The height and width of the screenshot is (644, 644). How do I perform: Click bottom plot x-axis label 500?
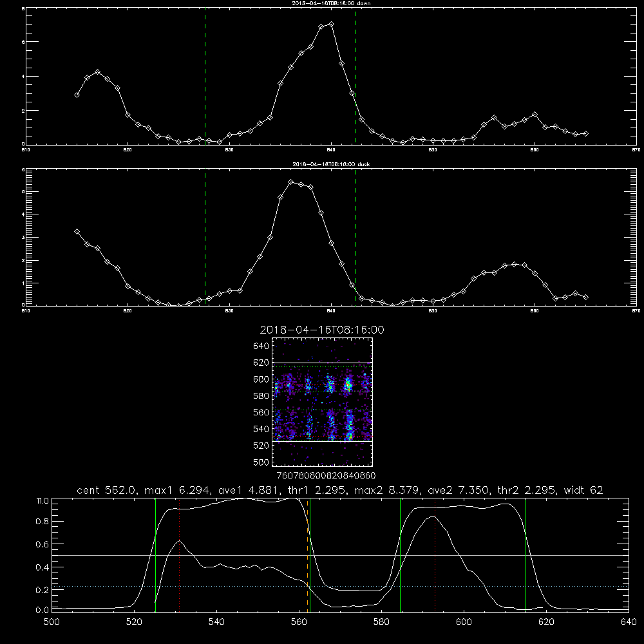click(52, 622)
